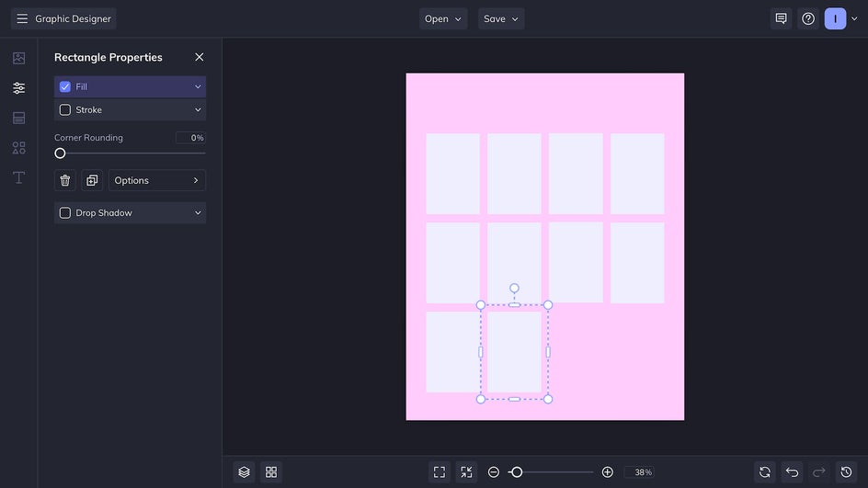
Task: Select the first rectangle in top row
Action: tap(452, 174)
